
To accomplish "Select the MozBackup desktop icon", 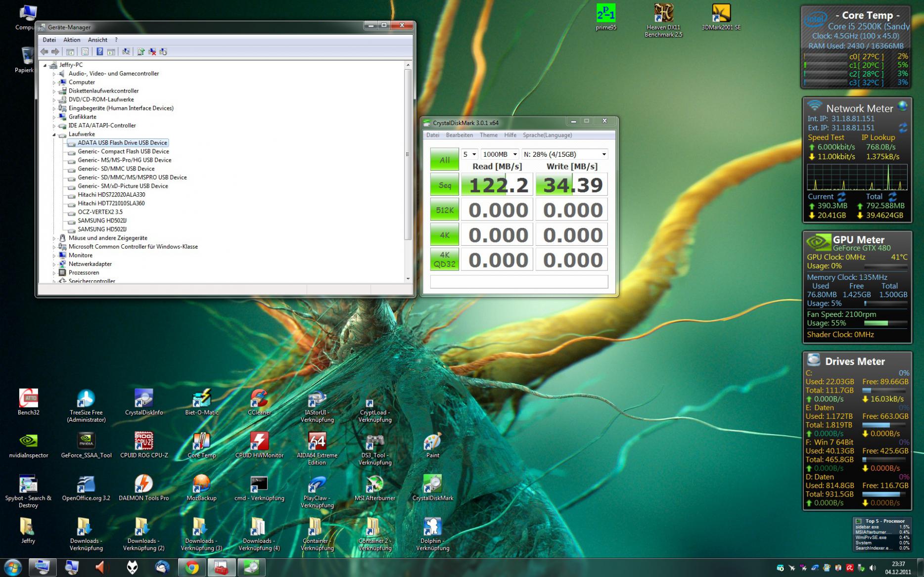I will tap(201, 488).
